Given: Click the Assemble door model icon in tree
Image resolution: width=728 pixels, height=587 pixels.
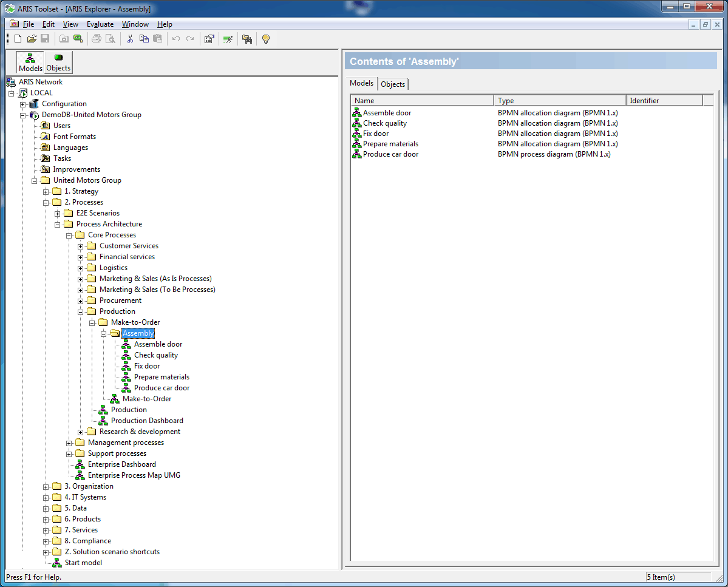Looking at the screenshot, I should [x=126, y=344].
